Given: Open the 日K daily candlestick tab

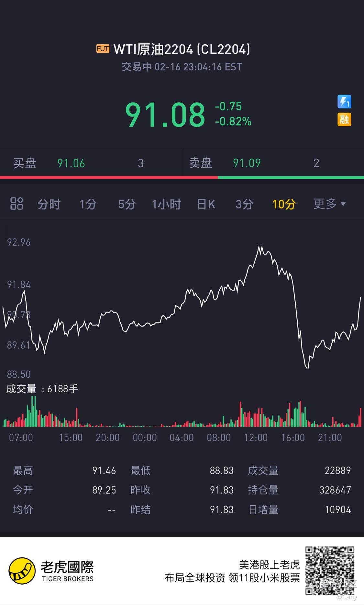Looking at the screenshot, I should pyautogui.click(x=206, y=204).
